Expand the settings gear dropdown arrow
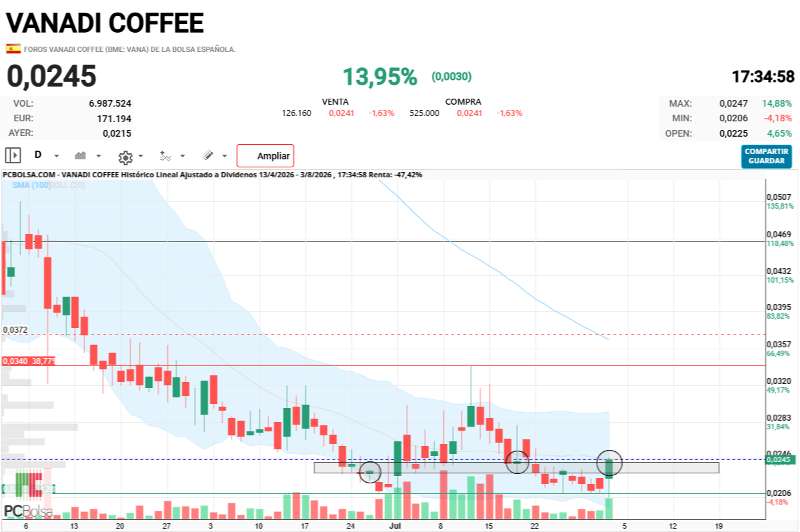This screenshot has width=800, height=532. [141, 156]
